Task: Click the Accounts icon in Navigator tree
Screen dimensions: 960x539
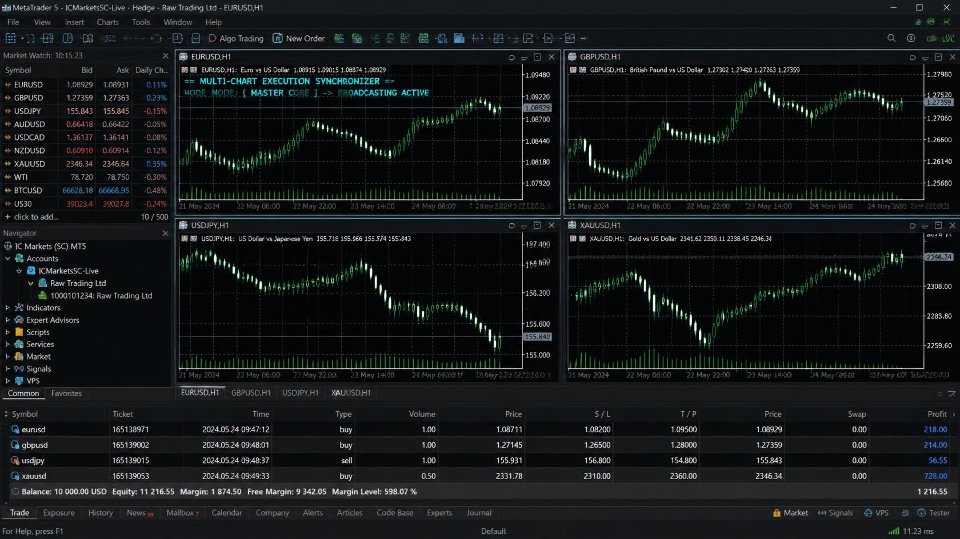Action: [19, 258]
